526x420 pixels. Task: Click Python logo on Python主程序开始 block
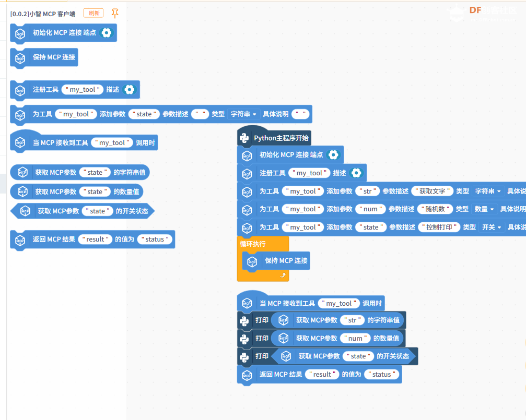[244, 138]
